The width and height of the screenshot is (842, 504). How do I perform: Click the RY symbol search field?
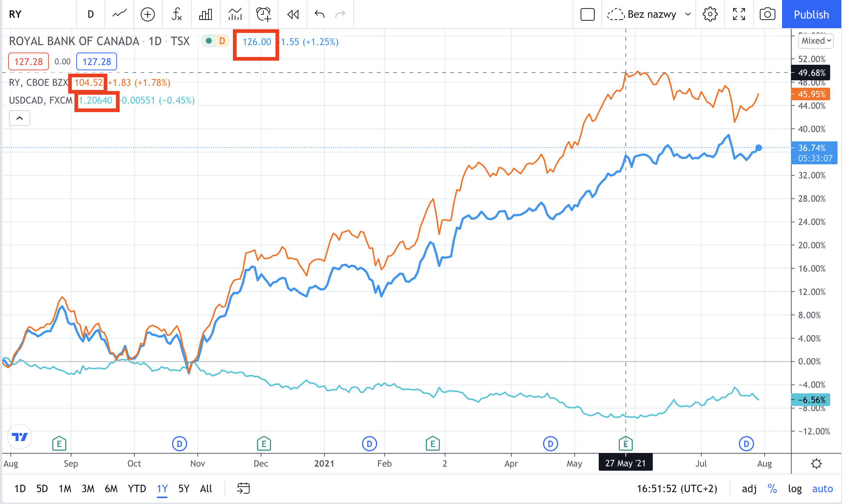click(14, 14)
